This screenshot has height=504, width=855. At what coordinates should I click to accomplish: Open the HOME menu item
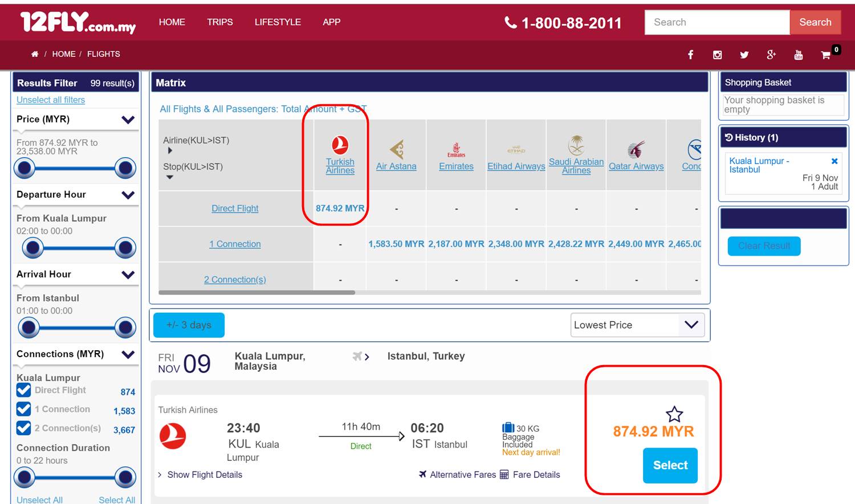[172, 22]
